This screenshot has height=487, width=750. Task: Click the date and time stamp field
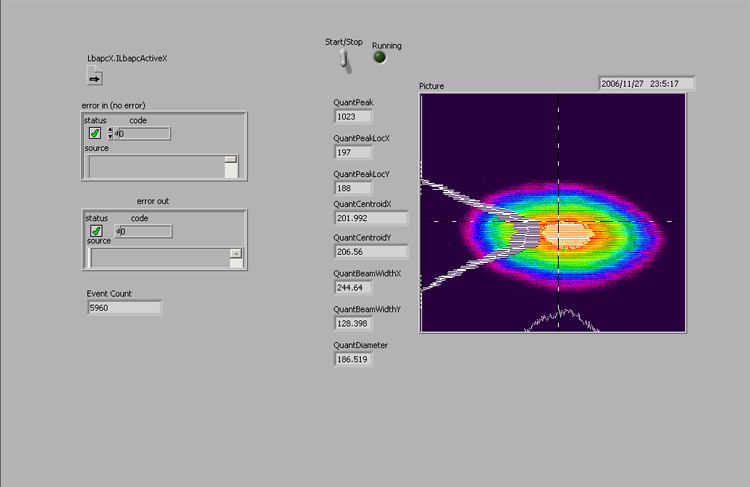point(645,84)
